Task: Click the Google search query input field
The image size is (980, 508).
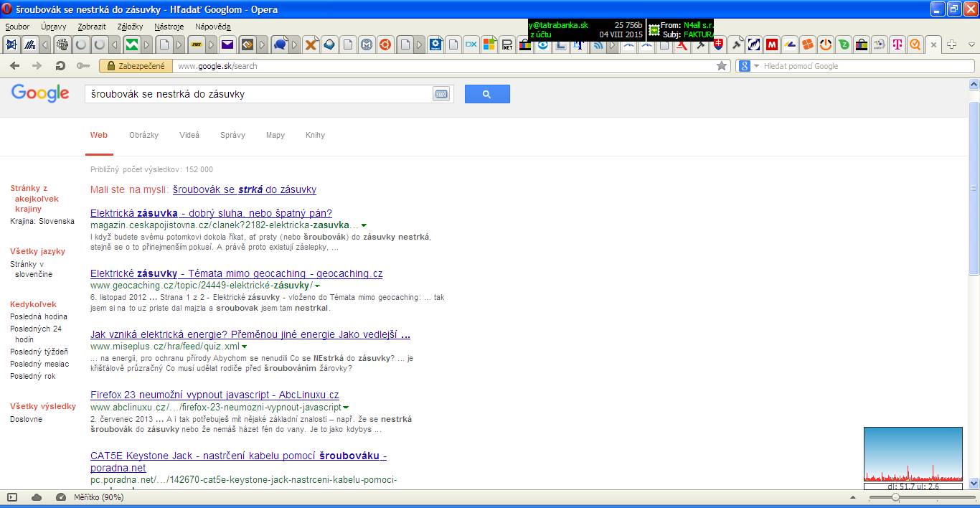Action: pos(258,94)
